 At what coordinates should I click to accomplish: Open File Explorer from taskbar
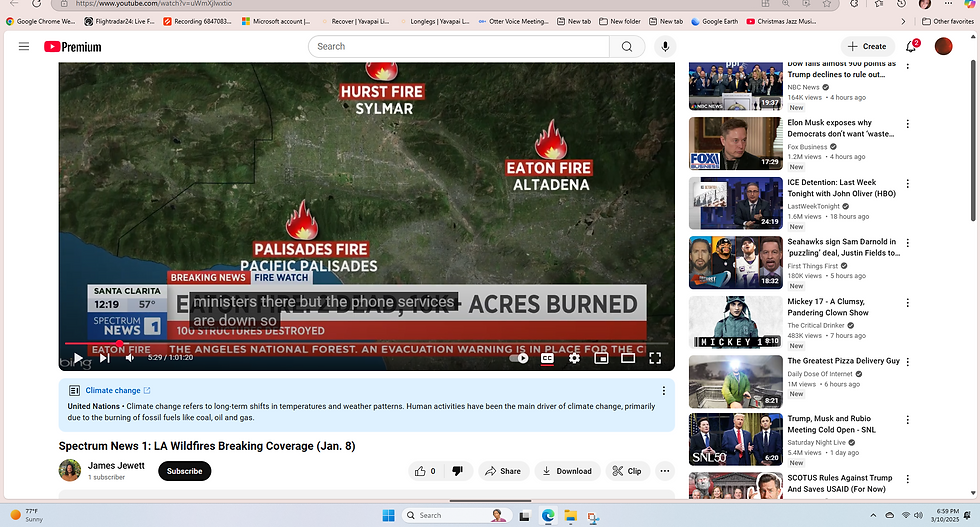571,515
